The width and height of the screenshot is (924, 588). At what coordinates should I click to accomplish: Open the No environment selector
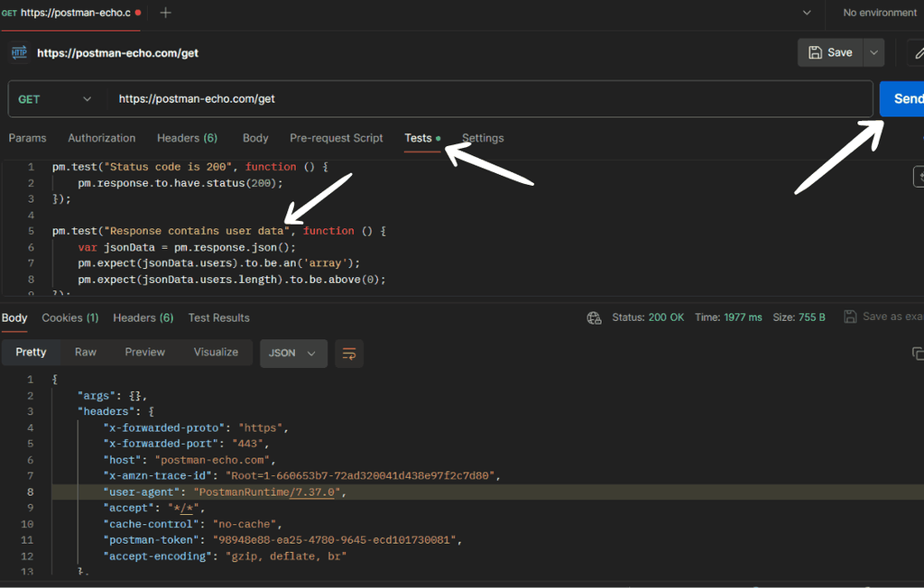tap(879, 13)
